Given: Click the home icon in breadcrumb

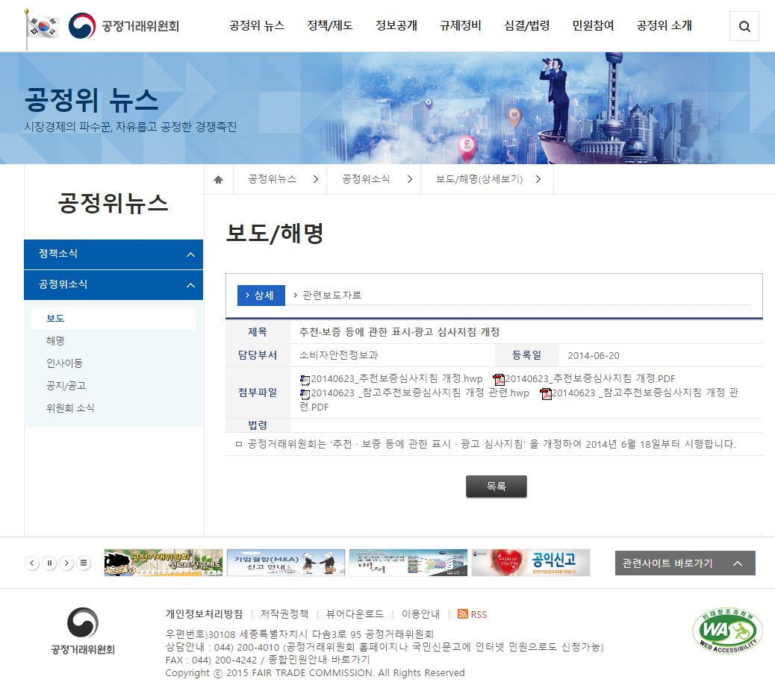Looking at the screenshot, I should pos(219,180).
